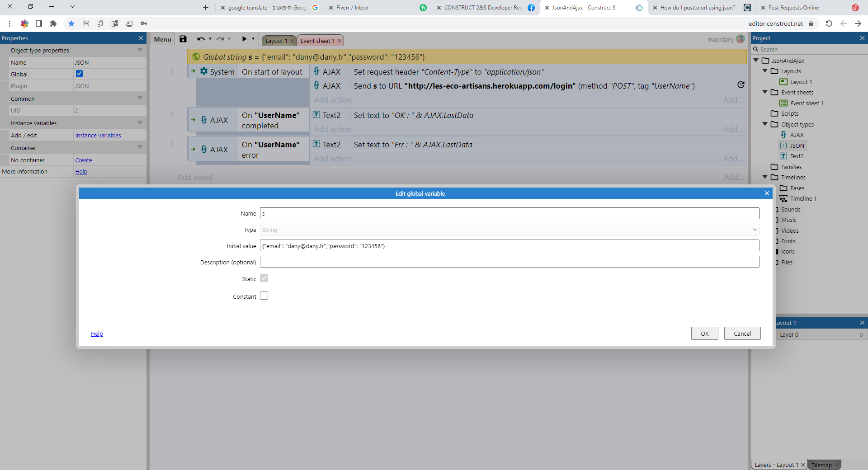The height and width of the screenshot is (470, 868).
Task: Open the Help link in the dialog
Action: 97,334
